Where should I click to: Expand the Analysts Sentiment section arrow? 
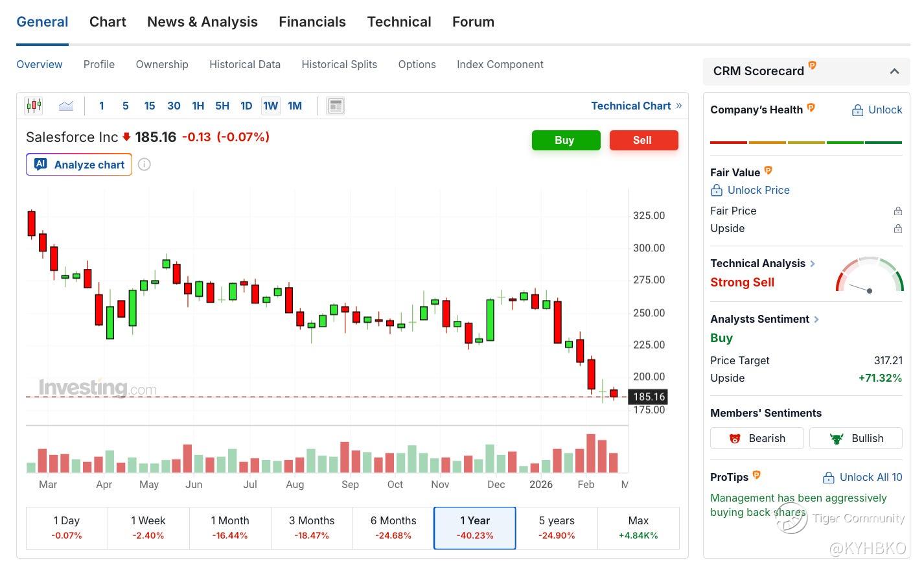(816, 319)
